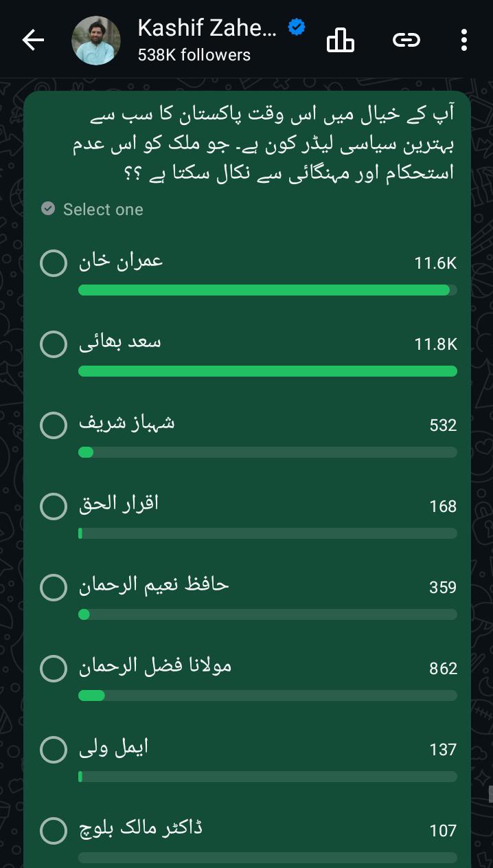Image resolution: width=493 pixels, height=868 pixels.
Task: Choose the اقرار الحق poll option
Action: [54, 507]
